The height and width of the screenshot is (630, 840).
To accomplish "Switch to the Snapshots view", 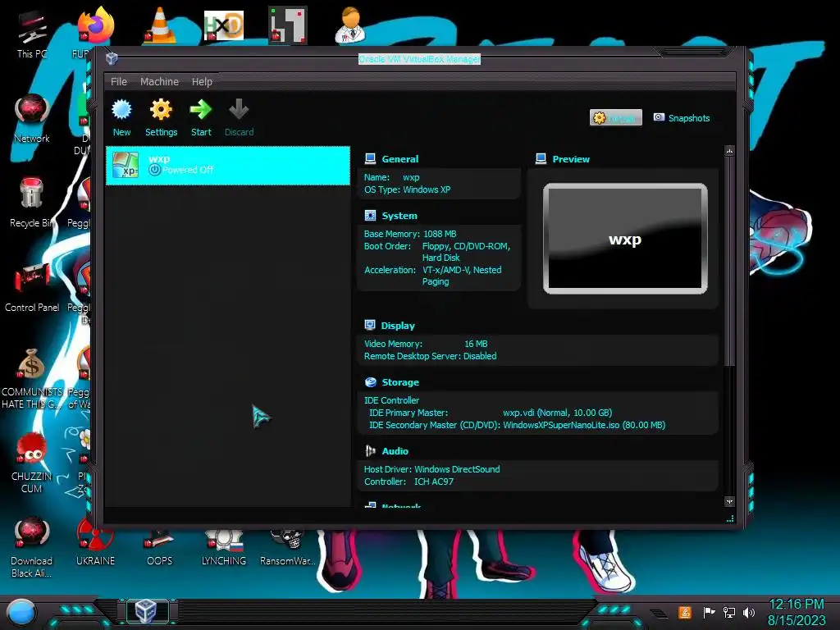I will [x=682, y=118].
